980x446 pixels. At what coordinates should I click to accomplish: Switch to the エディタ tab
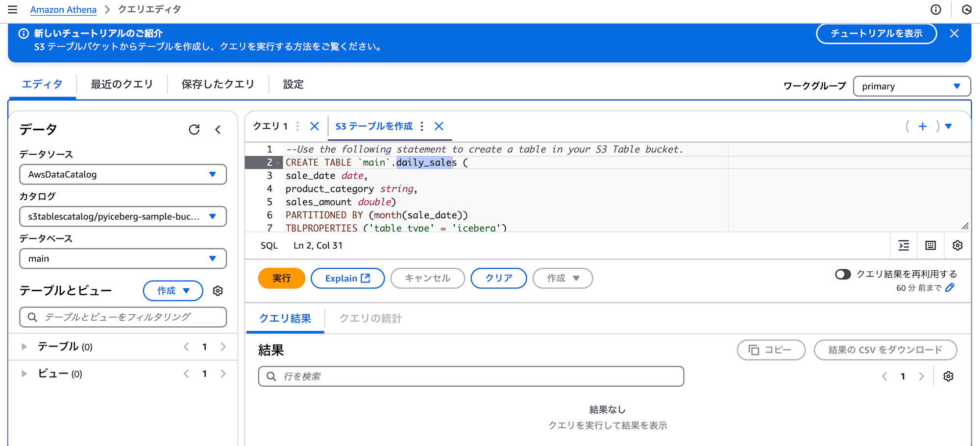click(x=42, y=84)
